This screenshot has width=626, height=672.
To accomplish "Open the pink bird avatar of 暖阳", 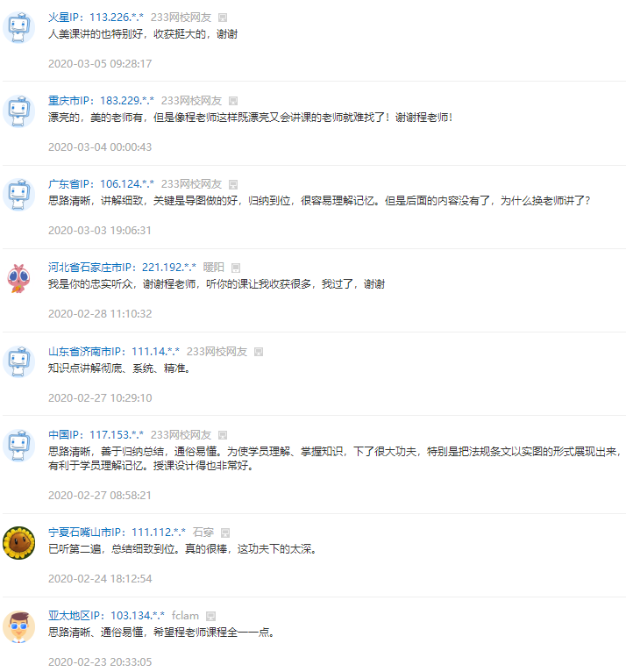I will pyautogui.click(x=18, y=278).
